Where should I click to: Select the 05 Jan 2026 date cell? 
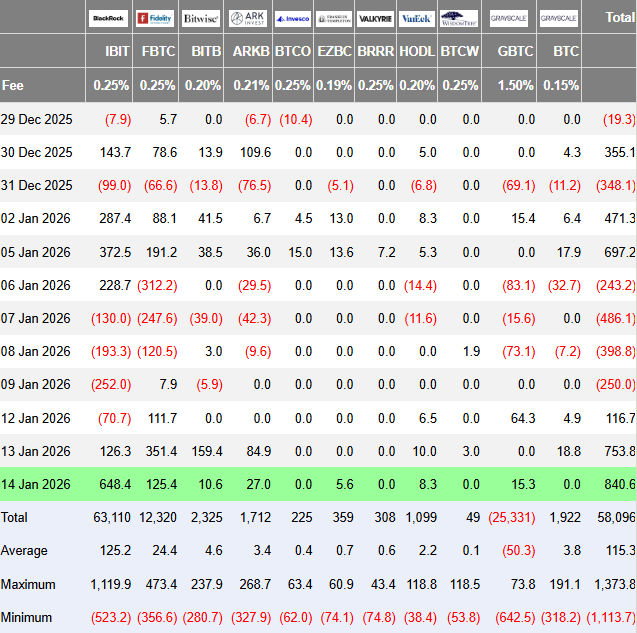(x=38, y=252)
